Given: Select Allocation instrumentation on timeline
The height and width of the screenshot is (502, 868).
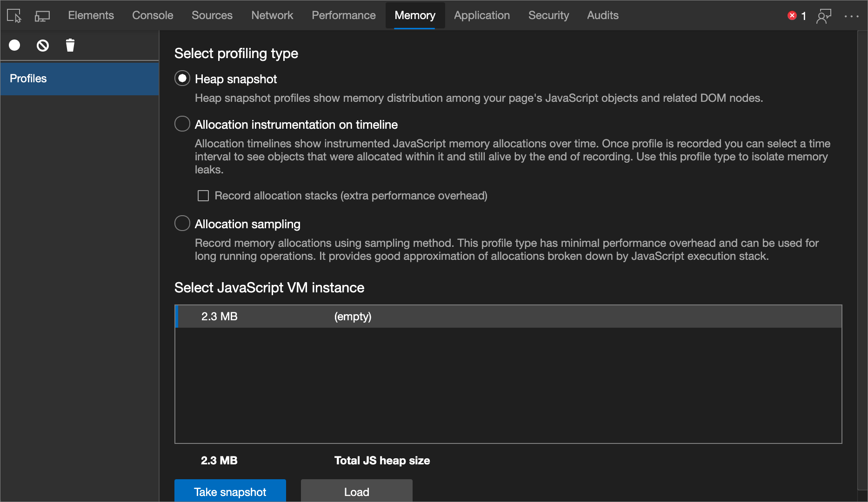Looking at the screenshot, I should [182, 124].
